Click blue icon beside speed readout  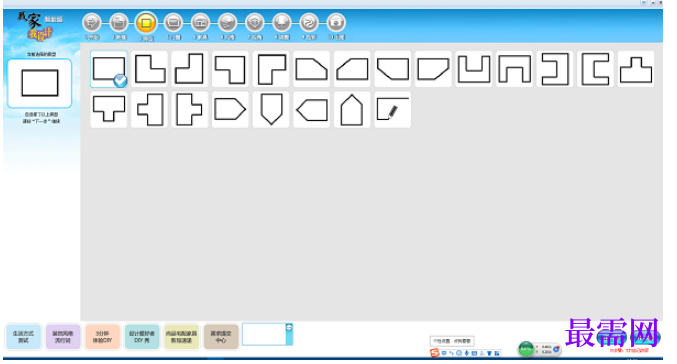pyautogui.click(x=557, y=349)
